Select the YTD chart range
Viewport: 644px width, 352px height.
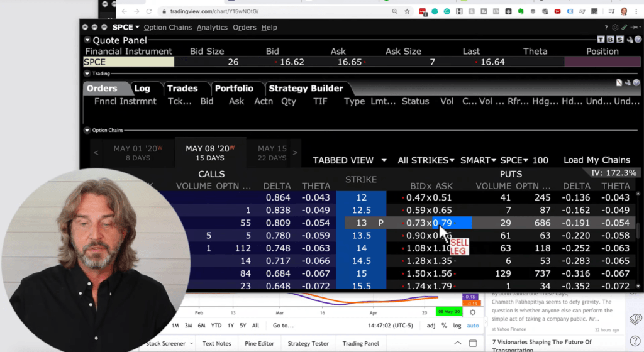click(x=216, y=326)
